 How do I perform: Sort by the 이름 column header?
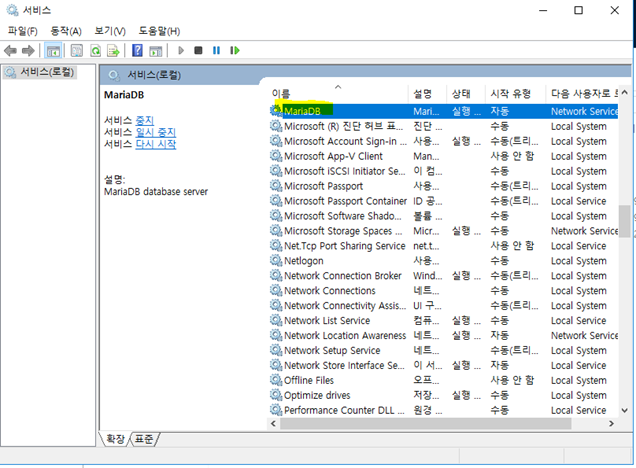coord(339,94)
